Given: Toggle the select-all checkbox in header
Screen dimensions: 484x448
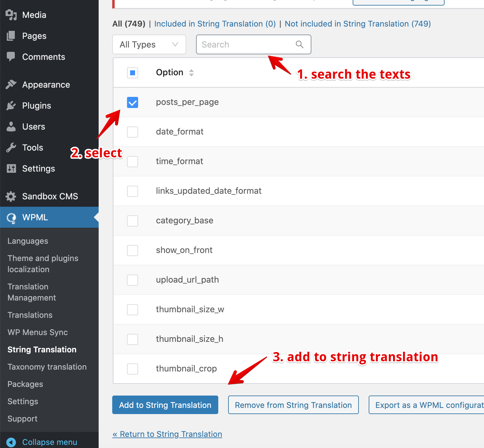Looking at the screenshot, I should tap(133, 73).
